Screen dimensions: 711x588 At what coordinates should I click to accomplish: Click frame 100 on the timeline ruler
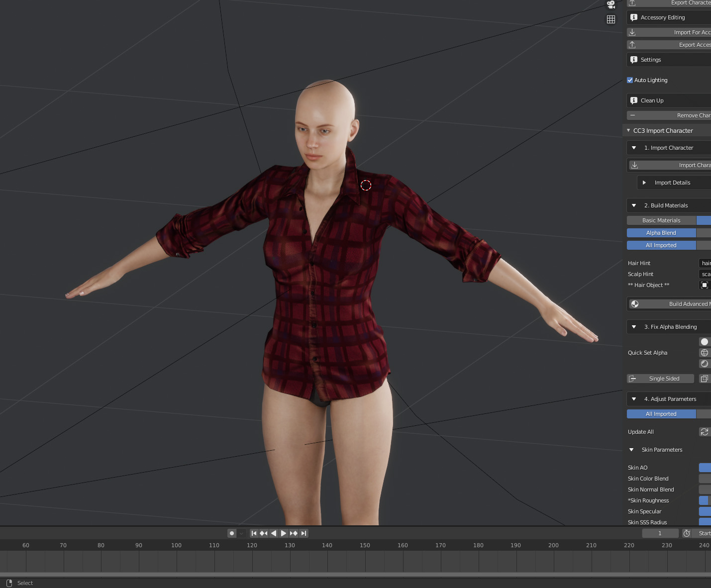click(176, 545)
